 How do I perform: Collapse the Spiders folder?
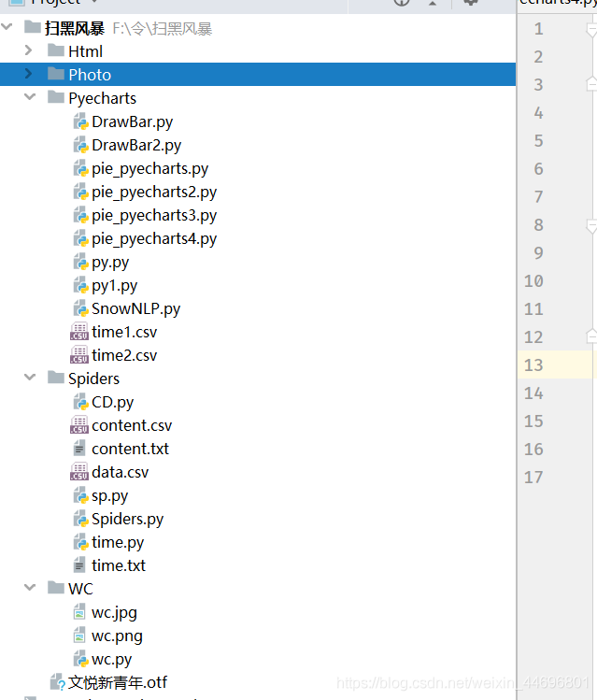pos(30,378)
